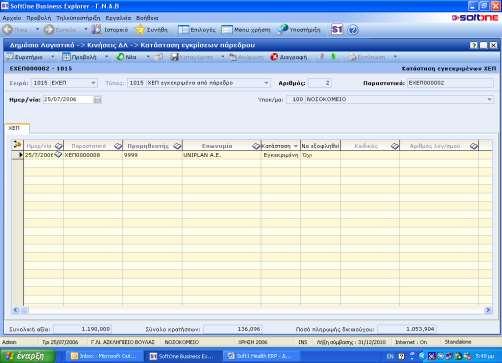The image size is (502, 363).
Task: Click the Ακύρωση cancel icon
Action: (233, 57)
